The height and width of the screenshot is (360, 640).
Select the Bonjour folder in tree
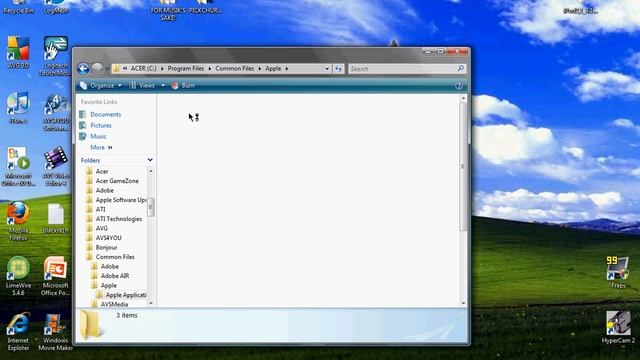pos(106,247)
